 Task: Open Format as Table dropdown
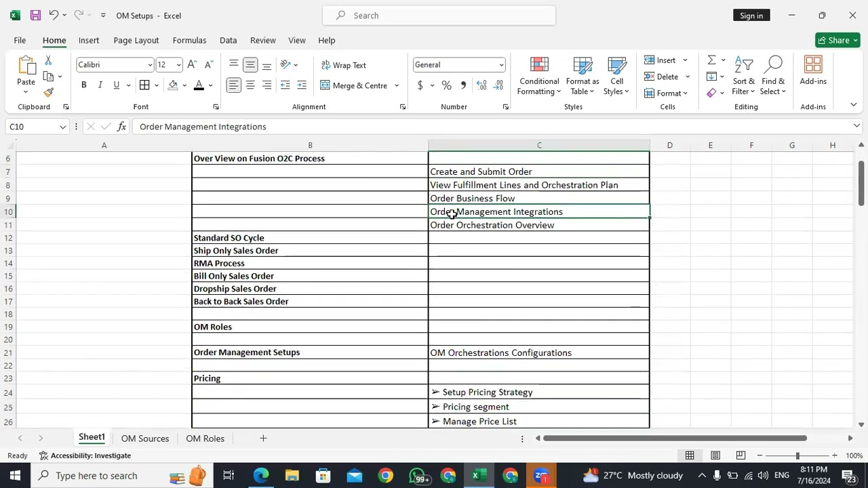coord(583,75)
